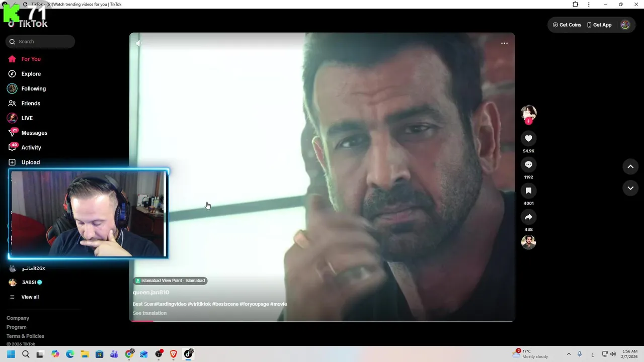Viewport: 644px width, 362px height.
Task: Open the weather widget showing 17°C
Action: coord(530,354)
